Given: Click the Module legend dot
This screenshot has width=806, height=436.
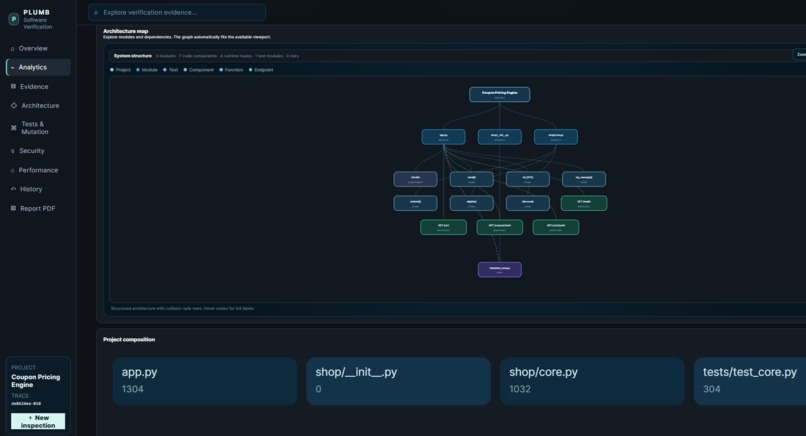Looking at the screenshot, I should point(138,70).
